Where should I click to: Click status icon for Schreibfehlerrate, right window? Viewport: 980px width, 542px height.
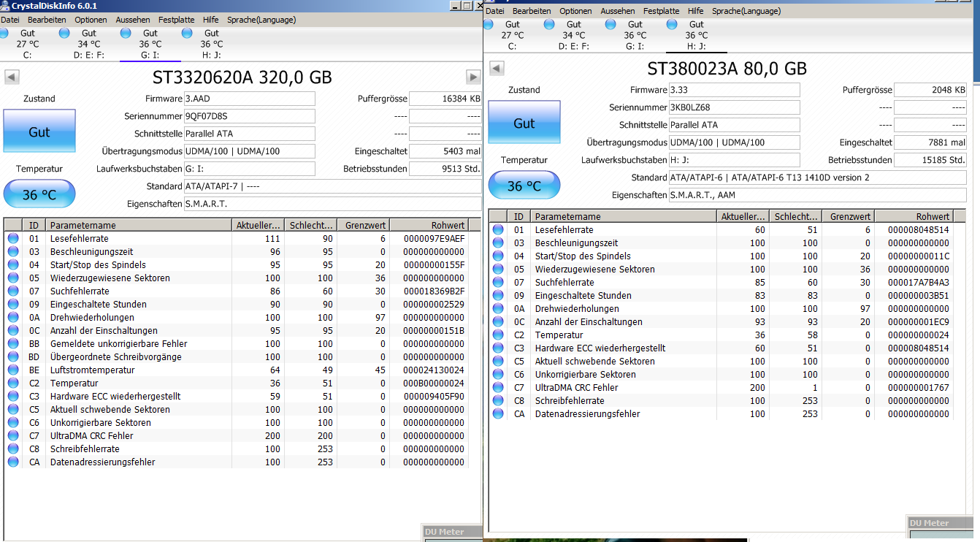498,400
